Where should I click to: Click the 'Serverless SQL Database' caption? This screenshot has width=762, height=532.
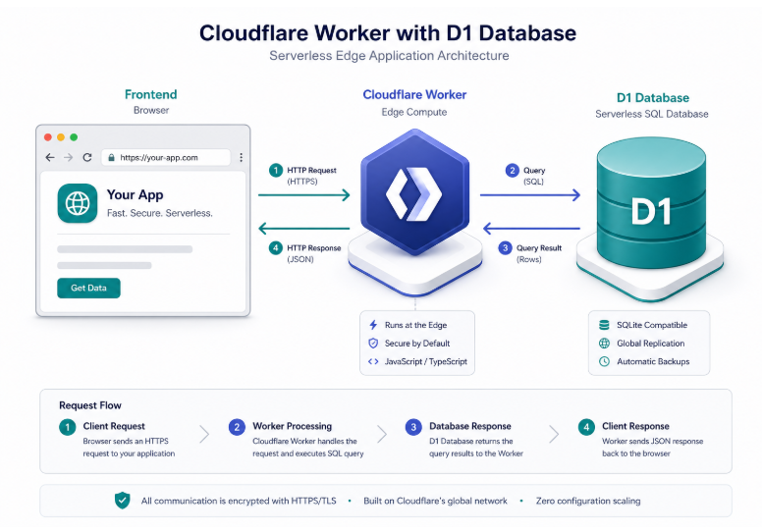pos(652,114)
